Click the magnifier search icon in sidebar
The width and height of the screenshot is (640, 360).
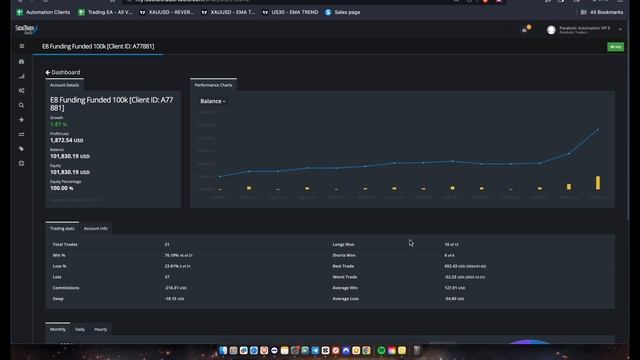22,105
